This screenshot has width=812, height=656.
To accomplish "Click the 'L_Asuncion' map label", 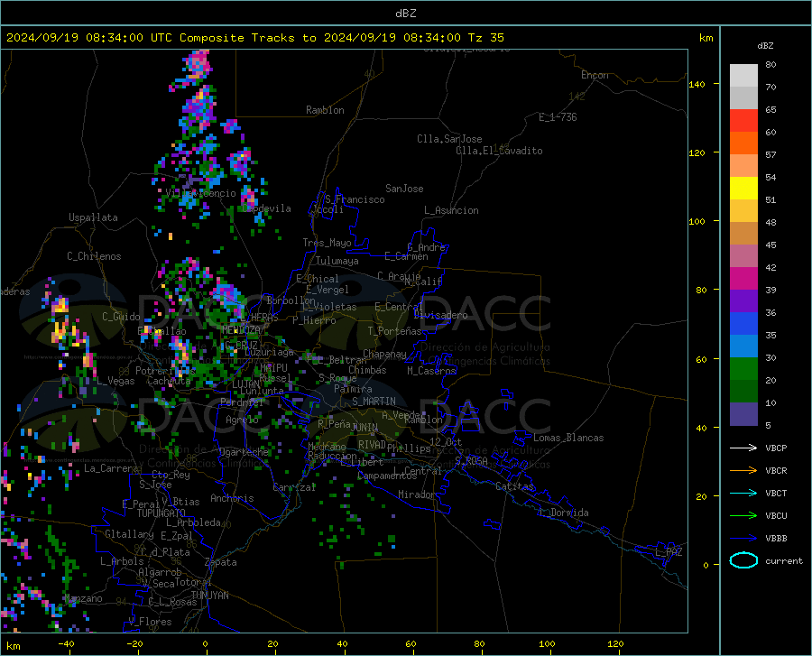I will pyautogui.click(x=451, y=210).
